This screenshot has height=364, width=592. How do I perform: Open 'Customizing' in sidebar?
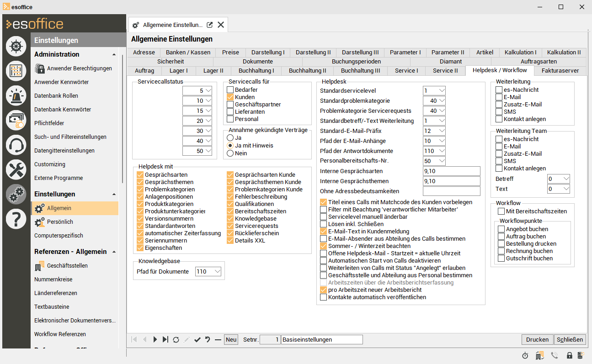point(50,164)
